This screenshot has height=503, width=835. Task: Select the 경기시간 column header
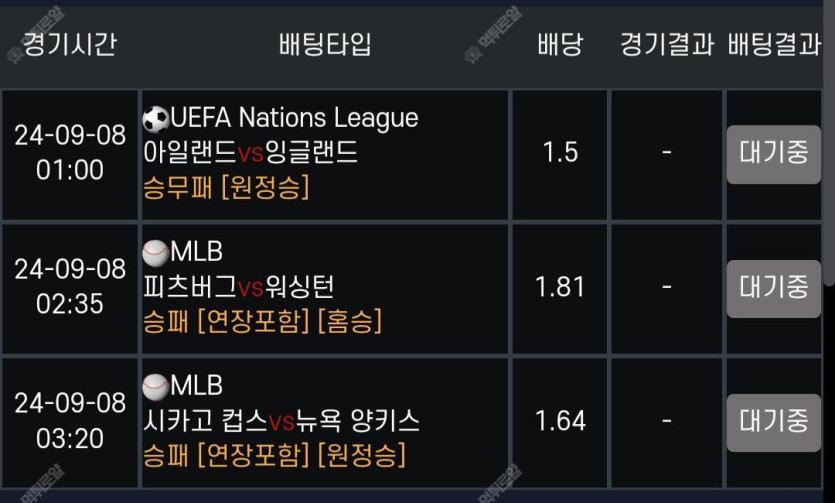pyautogui.click(x=69, y=44)
